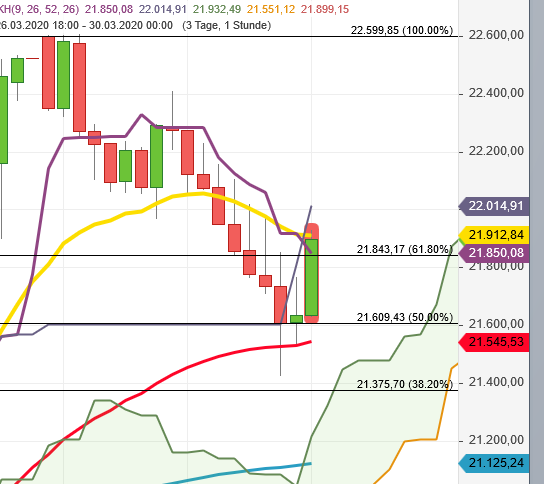Click the red 21.545,53 price label
This screenshot has height=484, width=544.
click(494, 342)
